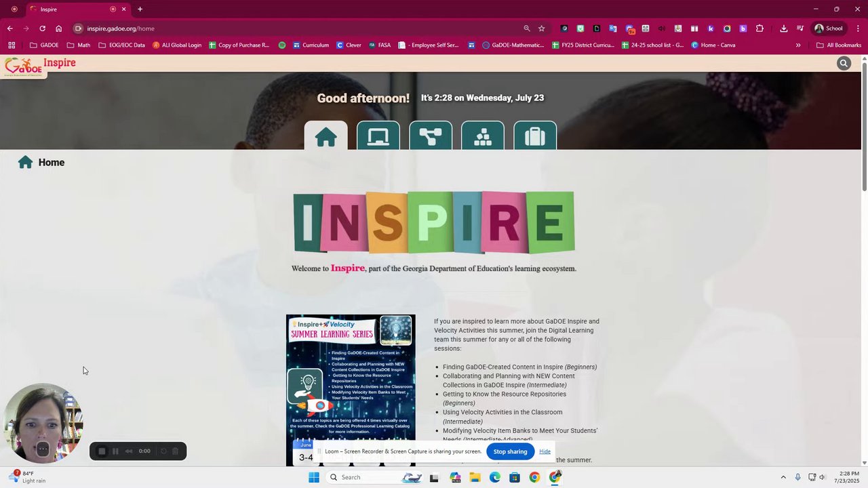Viewport: 868px width, 488px height.
Task: Open the Chrome three-dot menu
Action: pos(858,28)
